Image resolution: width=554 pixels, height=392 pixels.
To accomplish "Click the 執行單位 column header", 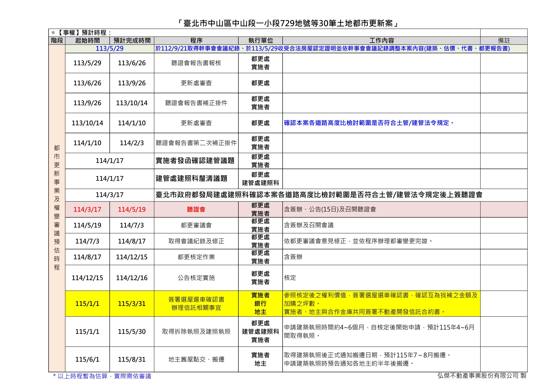I will coord(260,41).
